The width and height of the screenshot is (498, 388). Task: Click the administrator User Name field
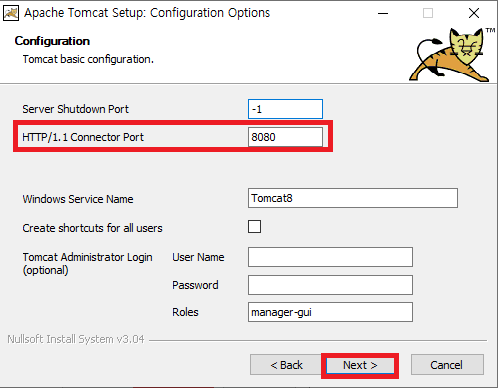(330, 257)
